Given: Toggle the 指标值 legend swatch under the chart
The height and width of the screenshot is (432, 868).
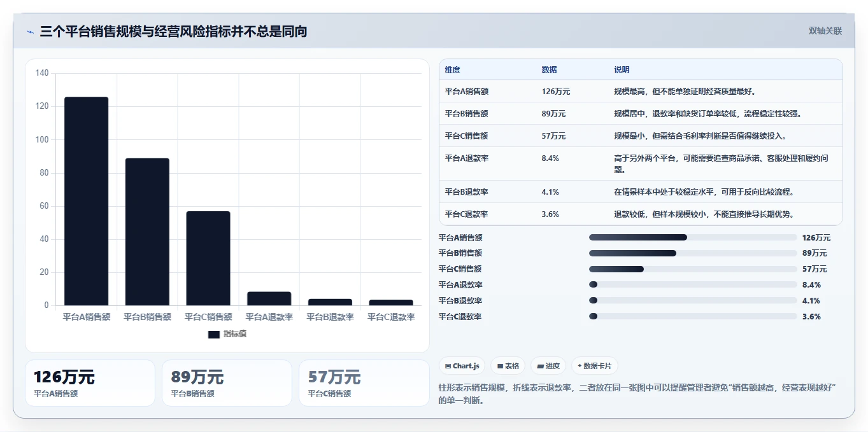Looking at the screenshot, I should [x=214, y=334].
